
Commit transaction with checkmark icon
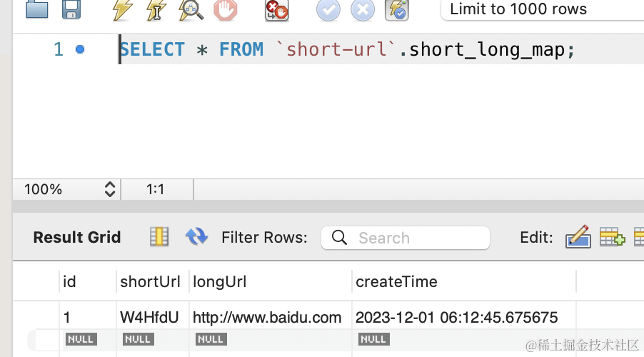tap(328, 10)
